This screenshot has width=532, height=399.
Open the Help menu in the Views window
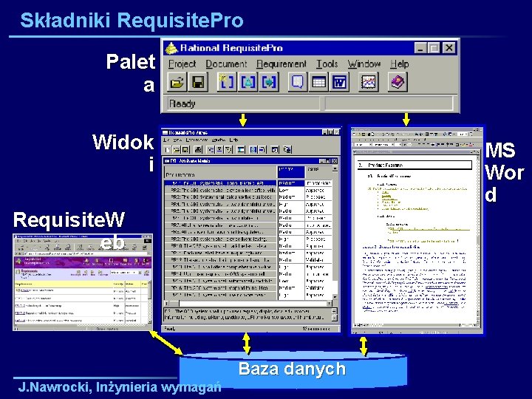click(233, 140)
